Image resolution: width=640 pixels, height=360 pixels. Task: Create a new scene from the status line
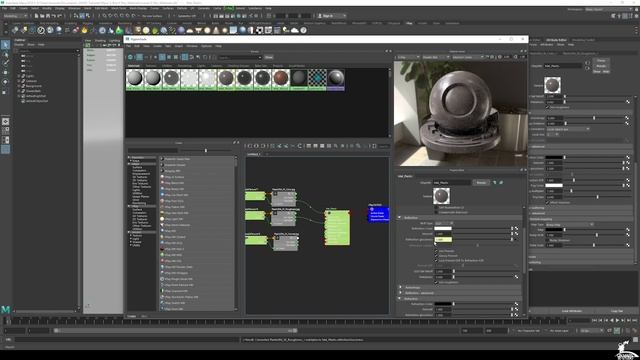coord(36,16)
